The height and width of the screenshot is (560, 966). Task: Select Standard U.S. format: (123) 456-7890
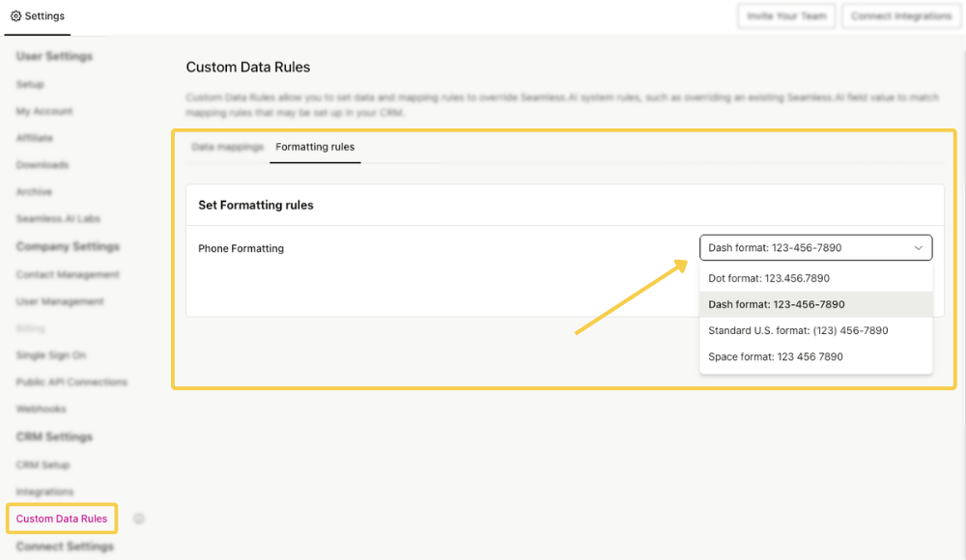point(815,331)
